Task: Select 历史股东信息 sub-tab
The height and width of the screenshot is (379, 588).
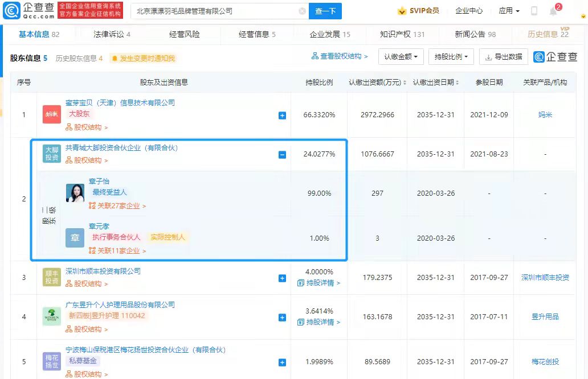Action: (79, 59)
